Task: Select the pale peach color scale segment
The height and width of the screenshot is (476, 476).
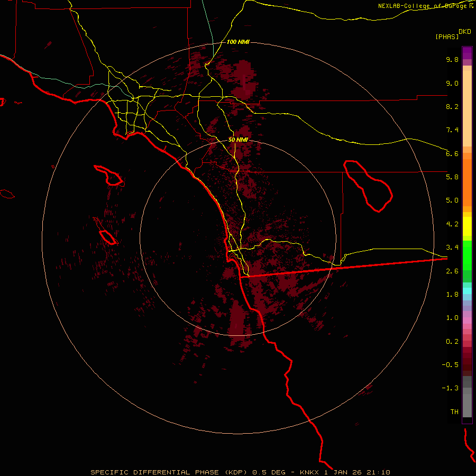Action: (467, 108)
